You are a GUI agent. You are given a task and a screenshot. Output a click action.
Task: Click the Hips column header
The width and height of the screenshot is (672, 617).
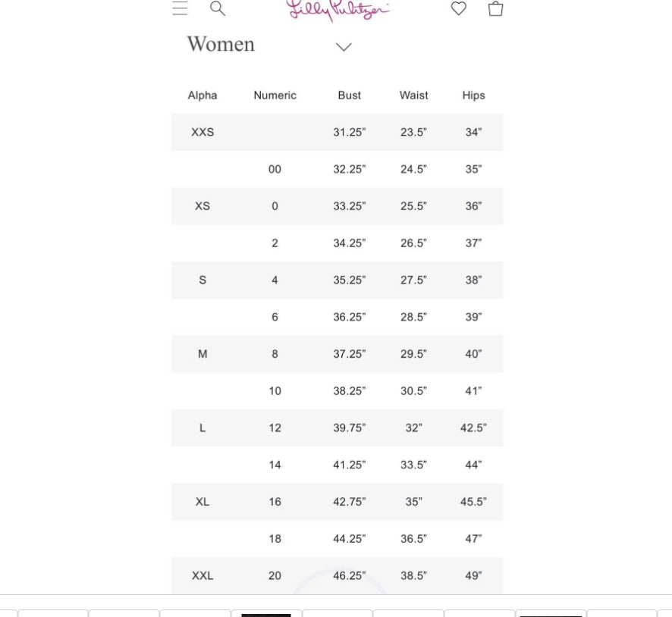point(473,96)
